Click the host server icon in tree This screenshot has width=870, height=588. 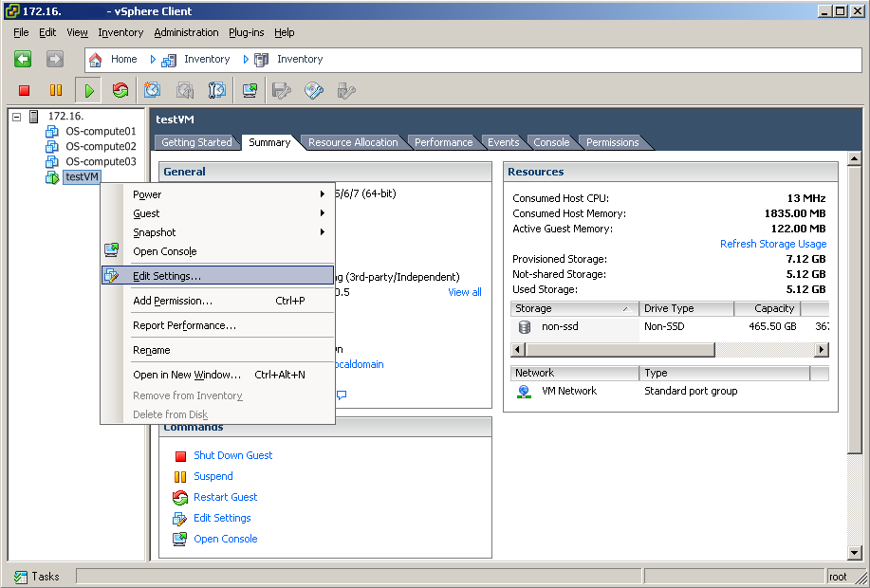click(x=34, y=117)
